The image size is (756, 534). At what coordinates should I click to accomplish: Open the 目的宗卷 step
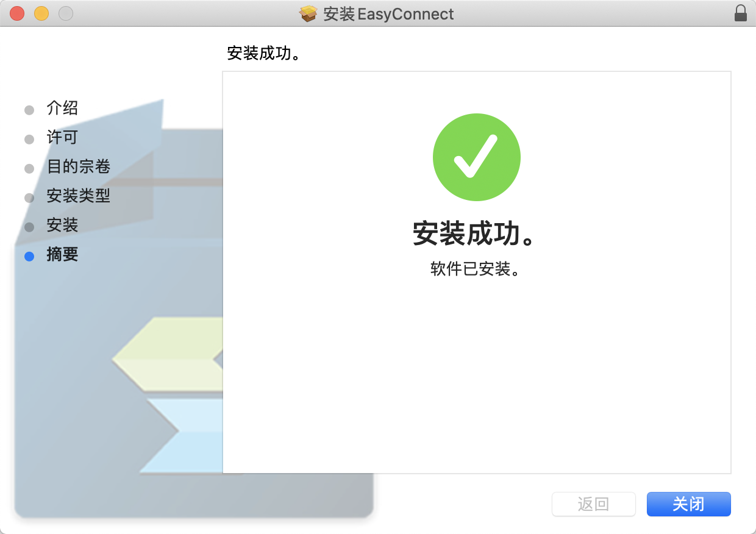pyautogui.click(x=78, y=167)
